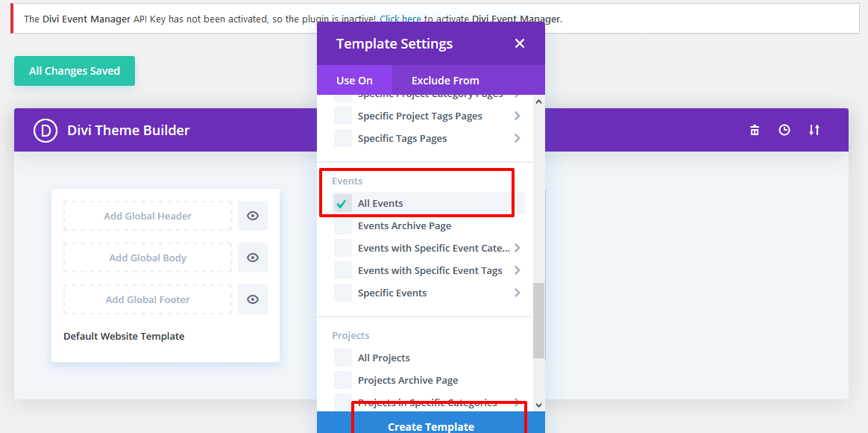Switch to the Exclude From tab
The width and height of the screenshot is (868, 433).
pos(445,81)
